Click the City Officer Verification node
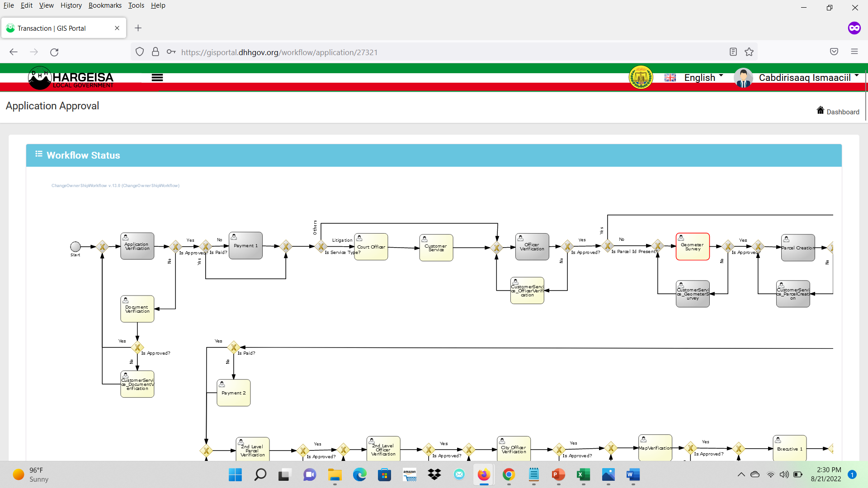 (514, 449)
